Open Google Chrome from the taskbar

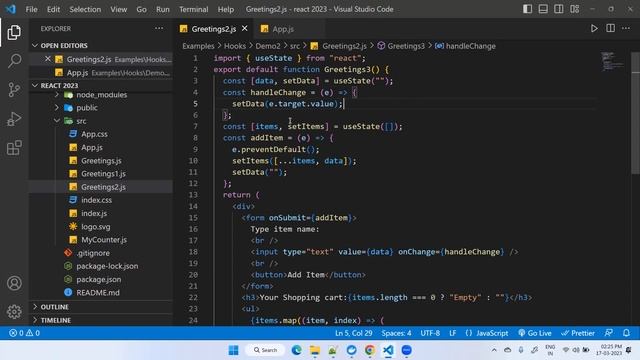pyautogui.click(x=370, y=350)
